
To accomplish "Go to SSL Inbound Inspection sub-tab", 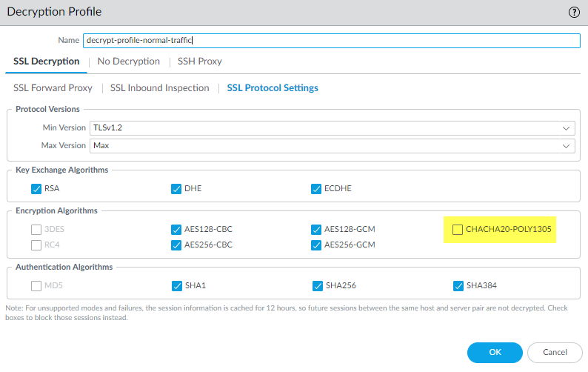I will pyautogui.click(x=159, y=88).
